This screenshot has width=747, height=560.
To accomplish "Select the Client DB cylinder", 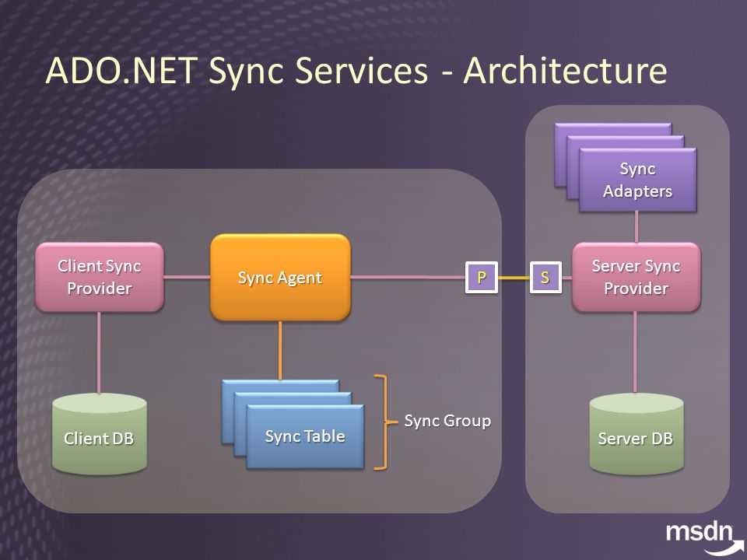I will pos(99,434).
